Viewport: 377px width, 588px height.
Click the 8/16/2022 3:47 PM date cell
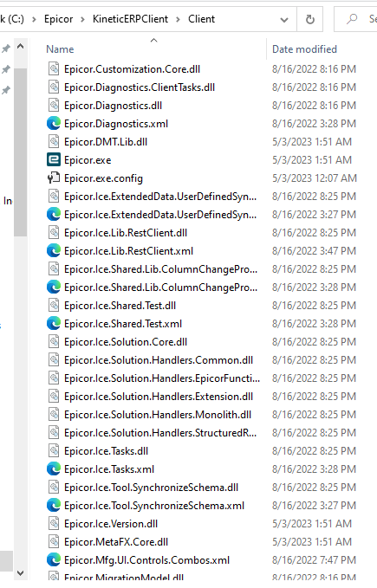[314, 251]
